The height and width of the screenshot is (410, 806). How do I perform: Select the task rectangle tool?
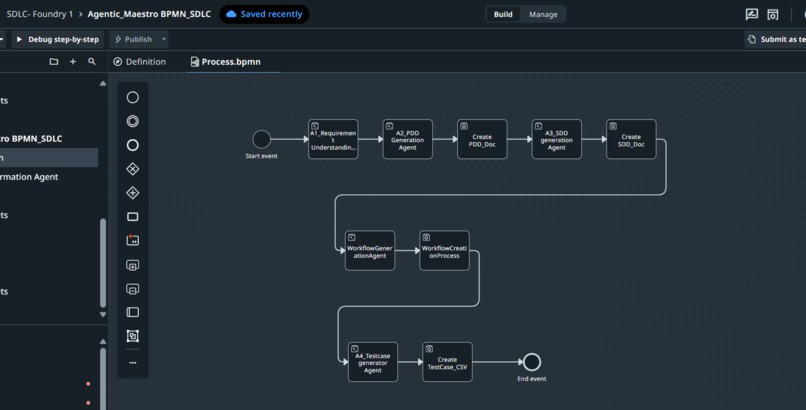tap(133, 217)
